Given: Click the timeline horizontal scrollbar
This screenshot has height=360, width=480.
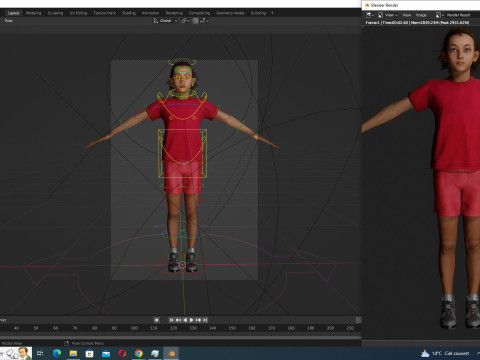Looking at the screenshot, I should pyautogui.click(x=180, y=338).
